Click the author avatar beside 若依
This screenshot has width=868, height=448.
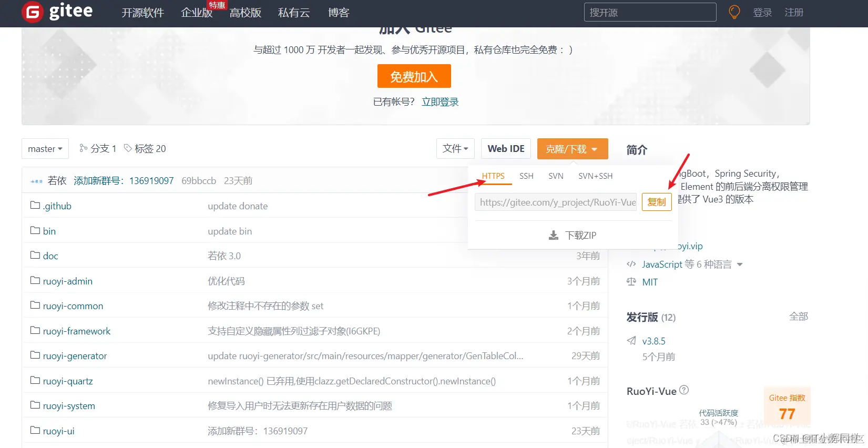(x=37, y=181)
